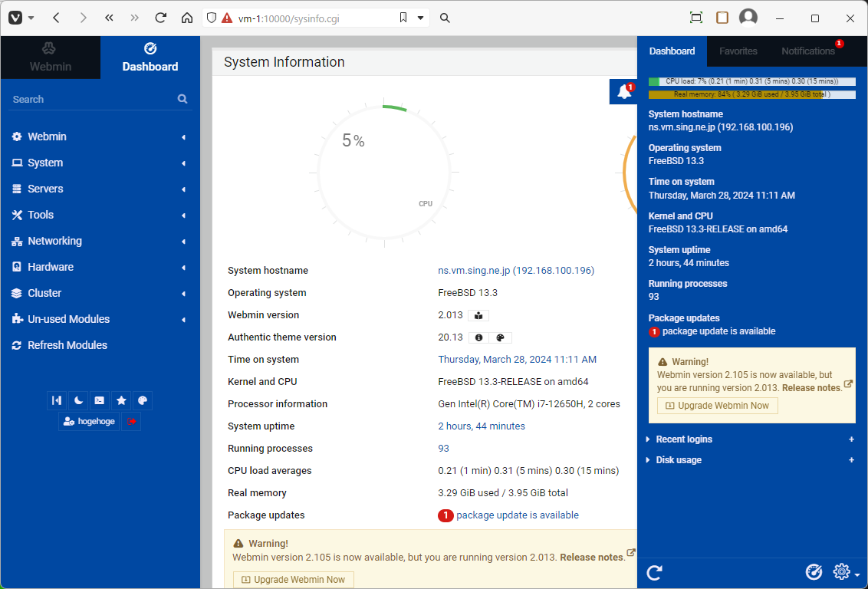Click Upgrade Webmin Now under System Information

coord(294,580)
